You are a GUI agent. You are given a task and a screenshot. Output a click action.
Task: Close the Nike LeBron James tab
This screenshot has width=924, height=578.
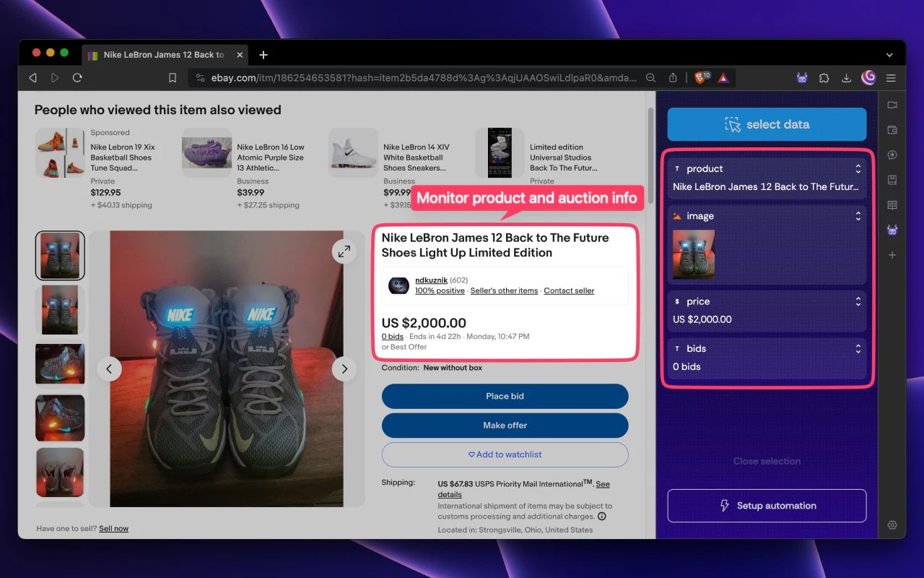click(239, 55)
